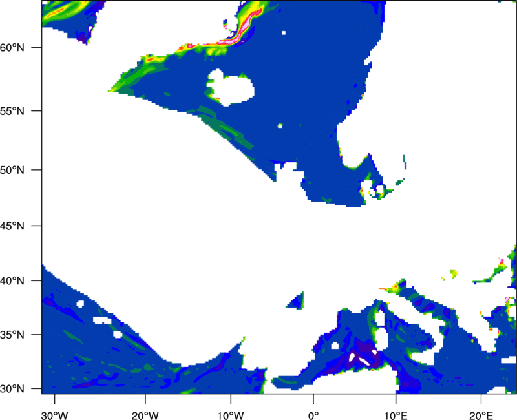Click the 10°W longitude label
The height and width of the screenshot is (420, 517).
tap(231, 415)
